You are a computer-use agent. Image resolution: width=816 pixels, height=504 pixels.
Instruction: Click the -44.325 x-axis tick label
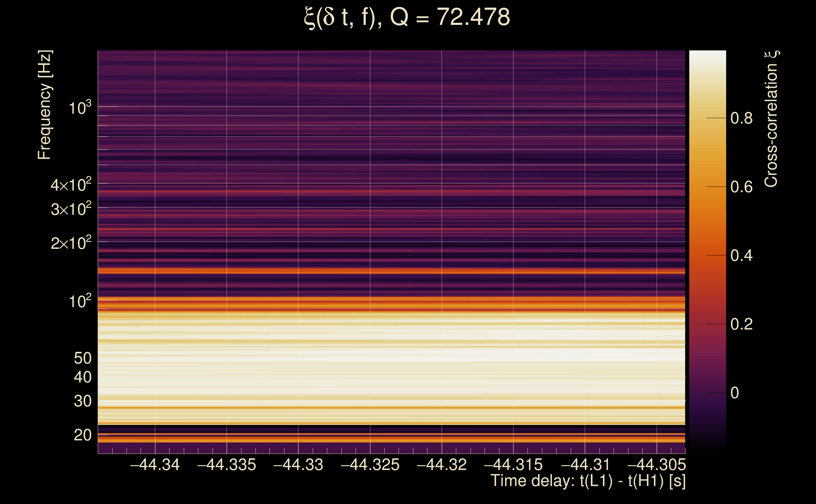coord(370,465)
